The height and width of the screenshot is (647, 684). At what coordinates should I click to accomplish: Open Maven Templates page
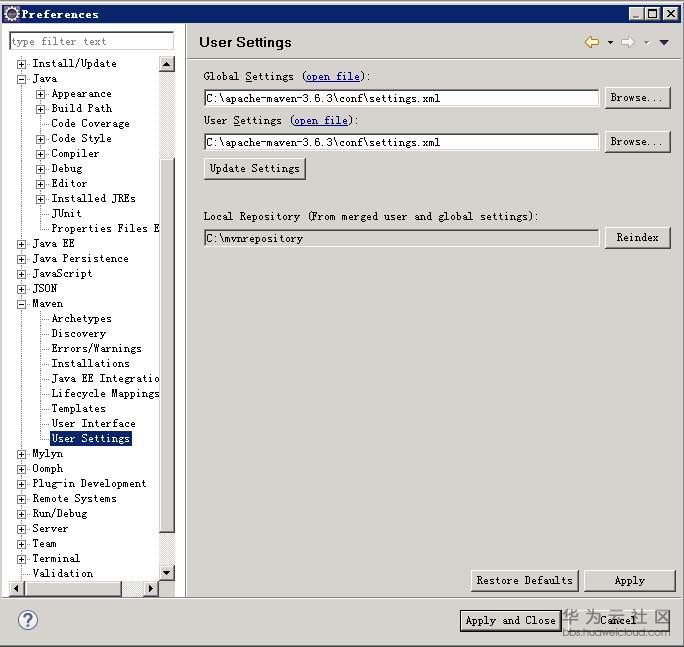coord(79,408)
